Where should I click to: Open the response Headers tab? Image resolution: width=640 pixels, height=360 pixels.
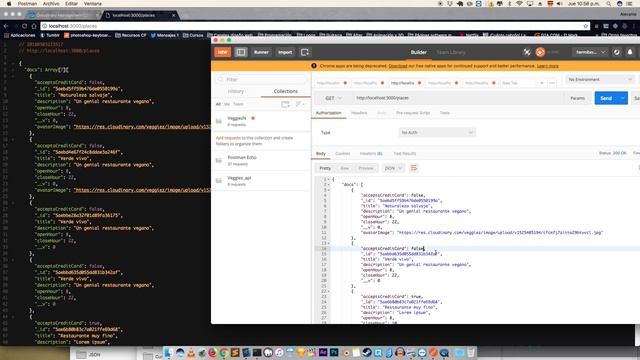click(x=371, y=153)
